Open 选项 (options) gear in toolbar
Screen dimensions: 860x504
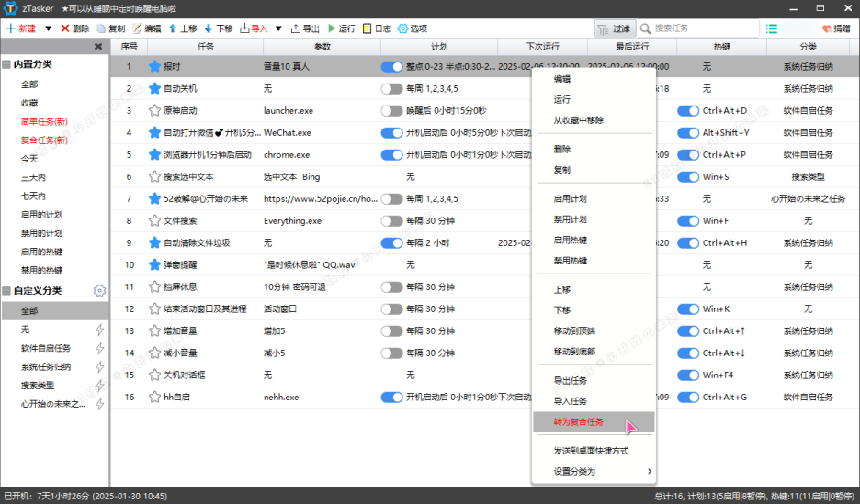[402, 28]
